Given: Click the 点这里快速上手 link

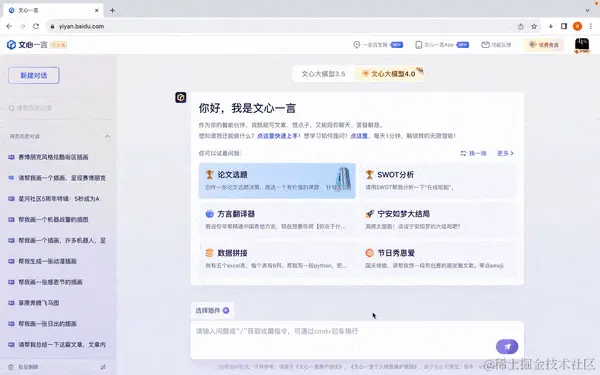Looking at the screenshot, I should click(x=277, y=136).
